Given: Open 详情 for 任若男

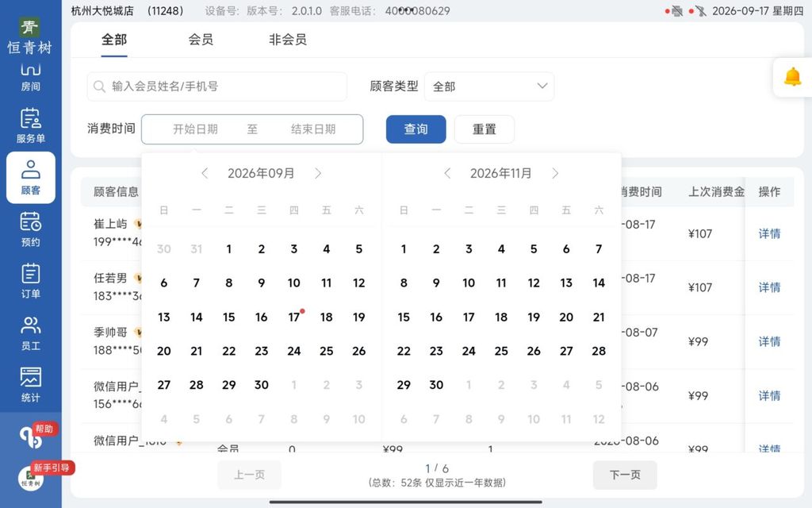Looking at the screenshot, I should (769, 287).
